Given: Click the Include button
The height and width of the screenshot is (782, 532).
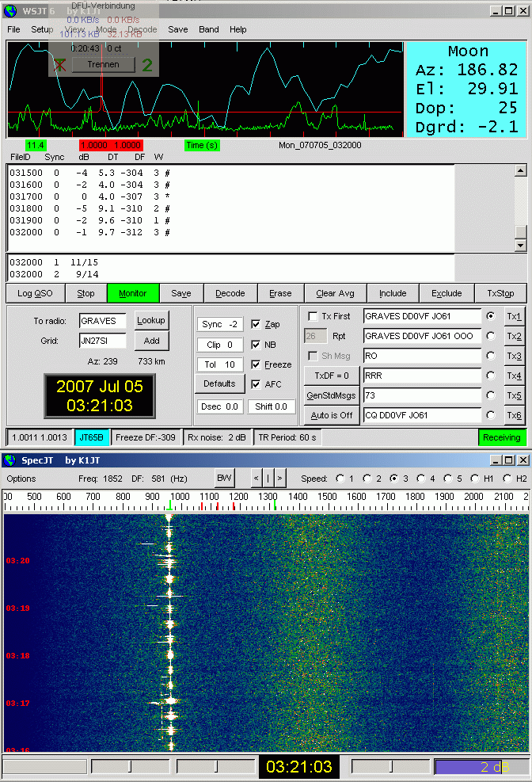Looking at the screenshot, I should 393,293.
